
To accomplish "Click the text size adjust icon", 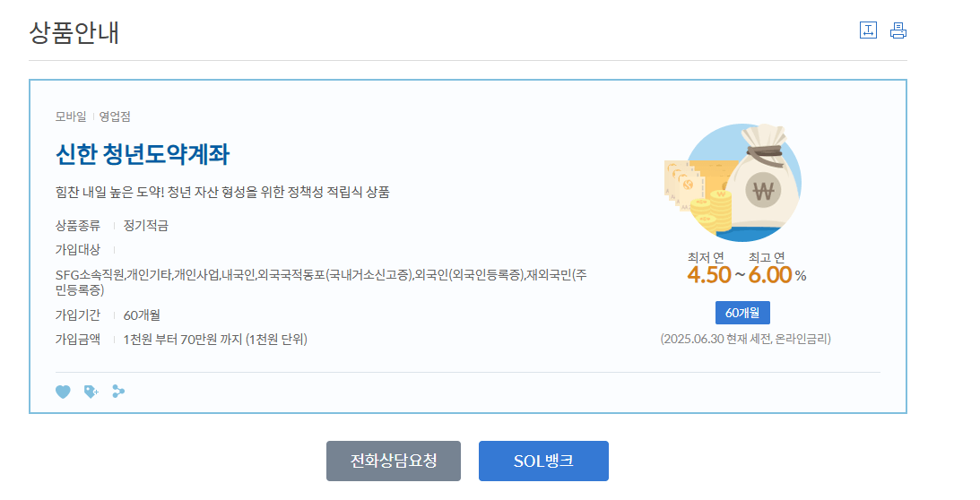I will (868, 30).
